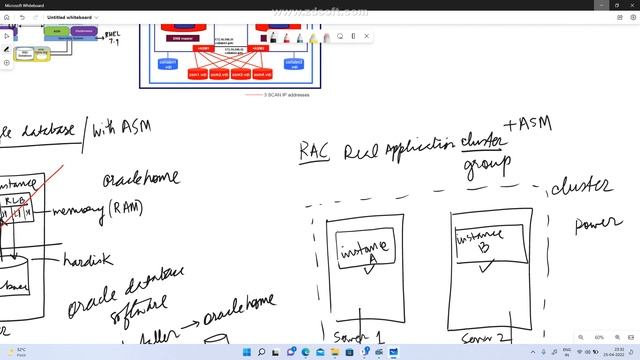This screenshot has width=640, height=360.
Task: Click the zoom percentage value
Action: coord(599,338)
